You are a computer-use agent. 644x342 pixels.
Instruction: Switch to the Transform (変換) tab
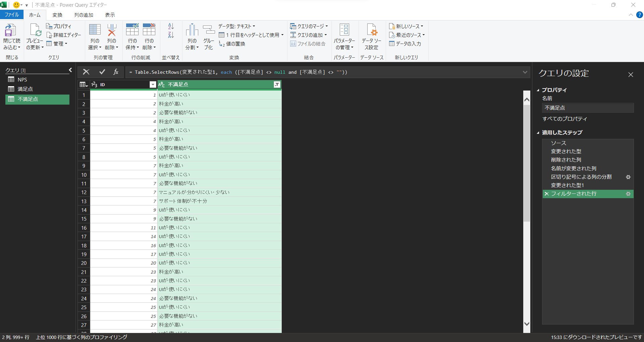point(57,15)
